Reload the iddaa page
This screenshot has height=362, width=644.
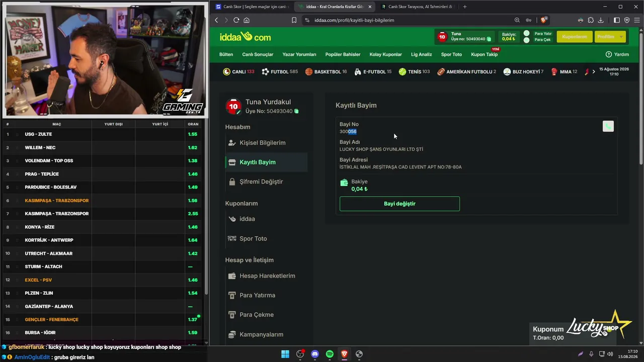click(236, 20)
